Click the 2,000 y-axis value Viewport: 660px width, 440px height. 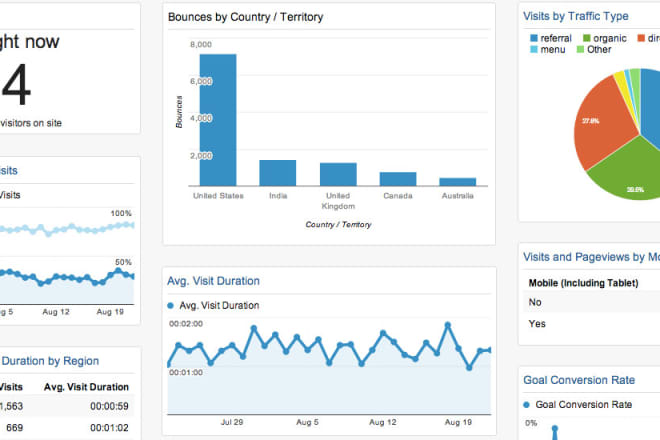(201, 156)
